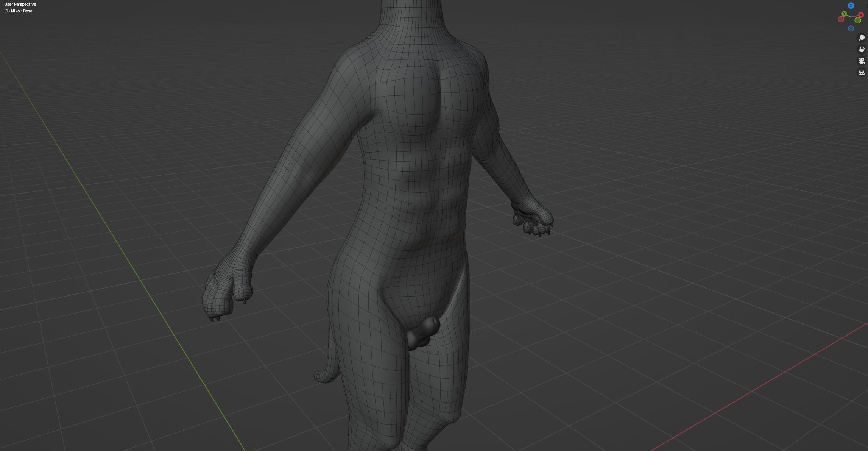Click the green Y axis gizmo handle
The width and height of the screenshot is (868, 451).
844,14
